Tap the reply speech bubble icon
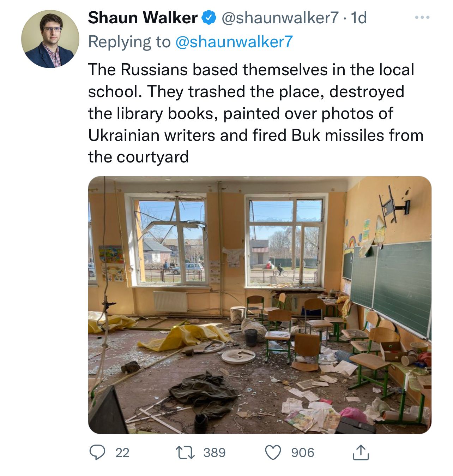 (97, 452)
